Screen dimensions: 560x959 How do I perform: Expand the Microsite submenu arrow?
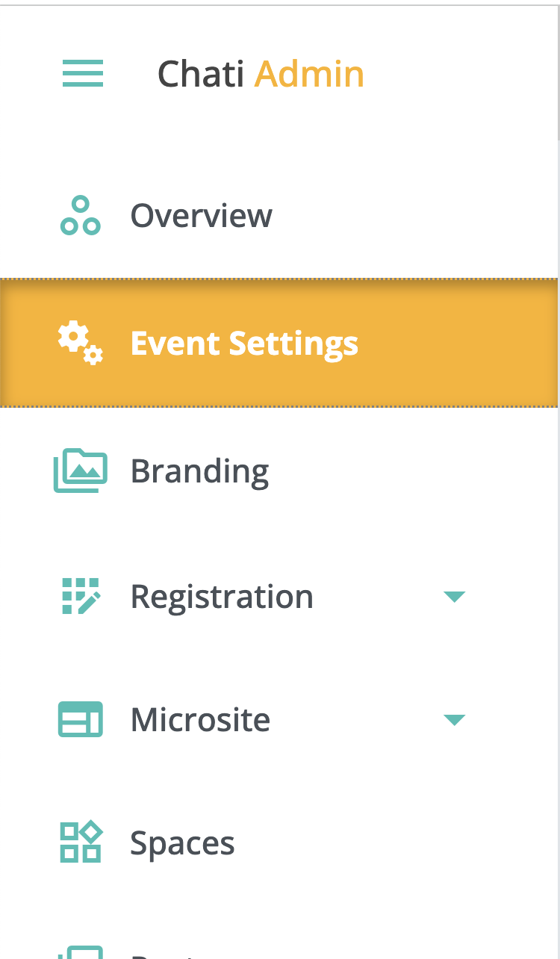454,720
